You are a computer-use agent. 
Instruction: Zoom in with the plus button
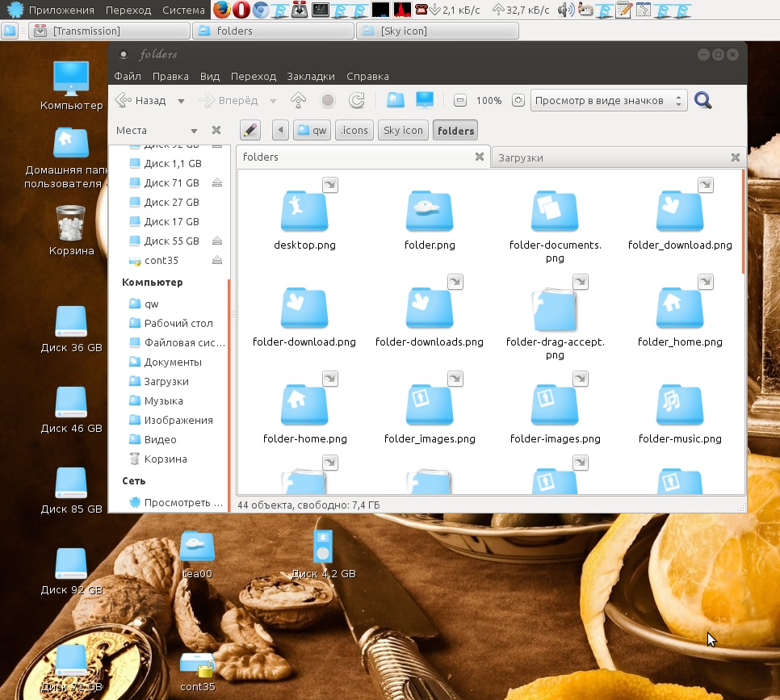pyautogui.click(x=518, y=100)
